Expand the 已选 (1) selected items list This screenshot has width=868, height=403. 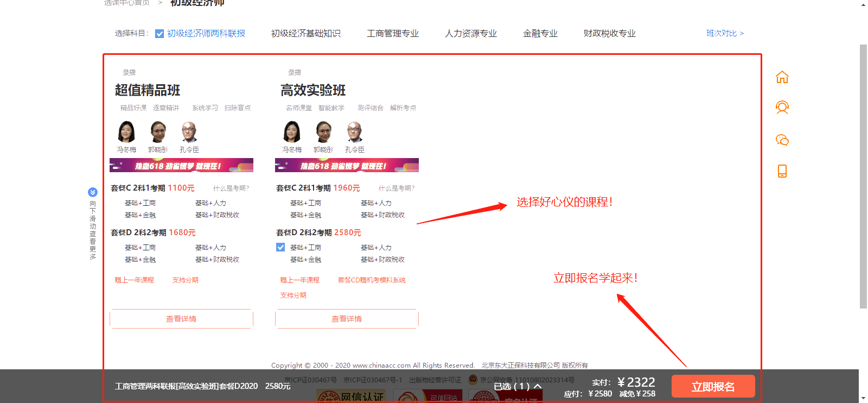(518, 386)
